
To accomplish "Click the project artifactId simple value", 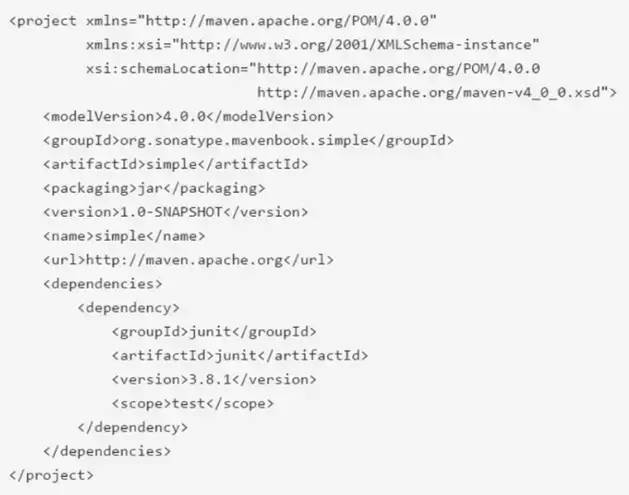I will [x=172, y=165].
